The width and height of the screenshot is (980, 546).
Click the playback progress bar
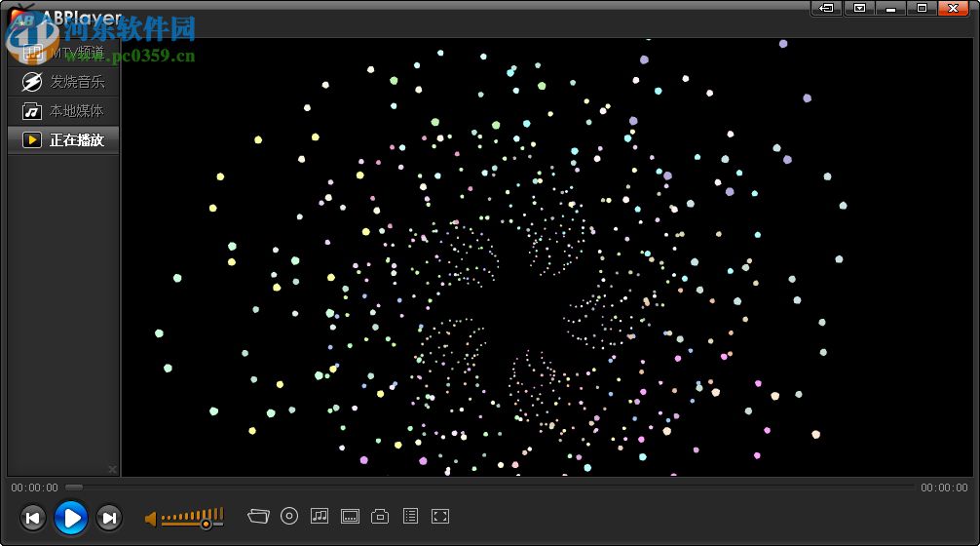[x=490, y=487]
